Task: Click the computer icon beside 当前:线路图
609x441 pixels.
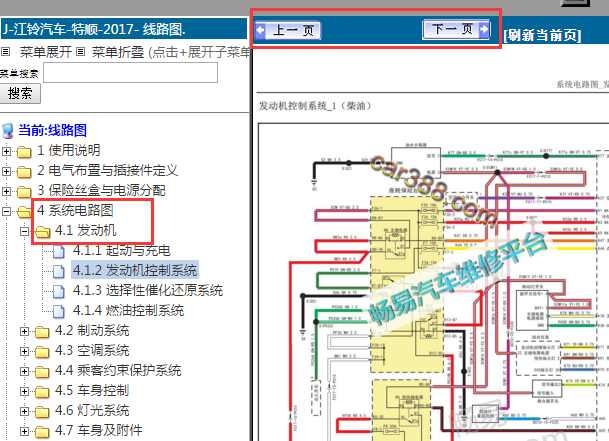Action: point(7,131)
